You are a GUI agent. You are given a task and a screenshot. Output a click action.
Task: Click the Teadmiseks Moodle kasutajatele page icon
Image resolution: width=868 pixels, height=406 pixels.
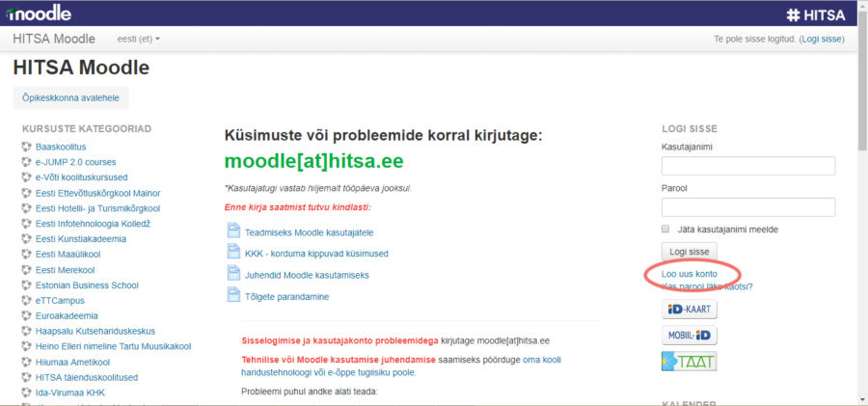[x=233, y=230]
